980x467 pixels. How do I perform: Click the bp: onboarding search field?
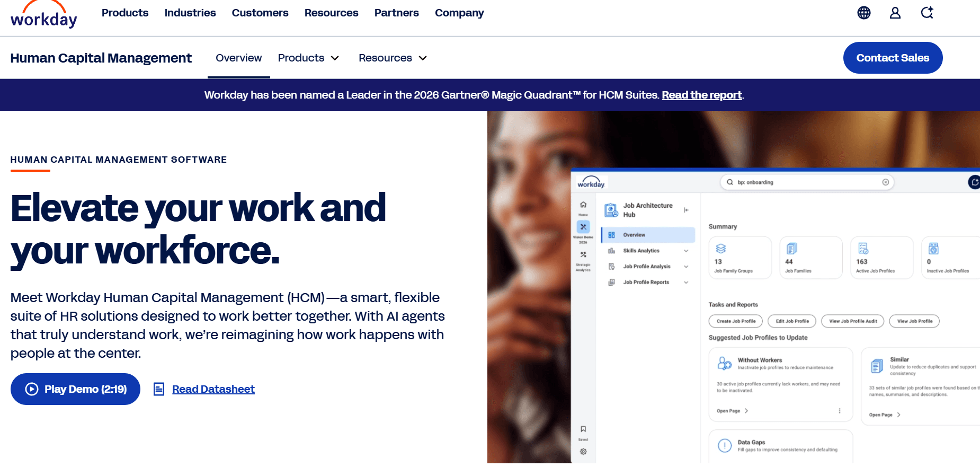click(807, 182)
